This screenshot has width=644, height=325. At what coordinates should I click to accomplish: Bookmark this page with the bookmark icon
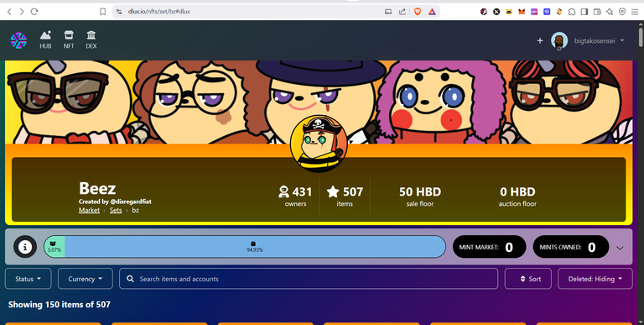tap(102, 12)
